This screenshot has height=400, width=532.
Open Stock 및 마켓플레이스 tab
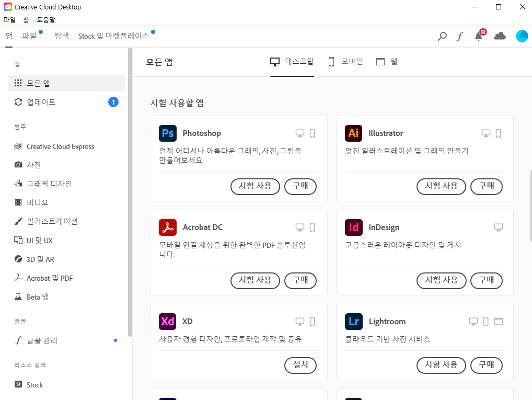(113, 36)
